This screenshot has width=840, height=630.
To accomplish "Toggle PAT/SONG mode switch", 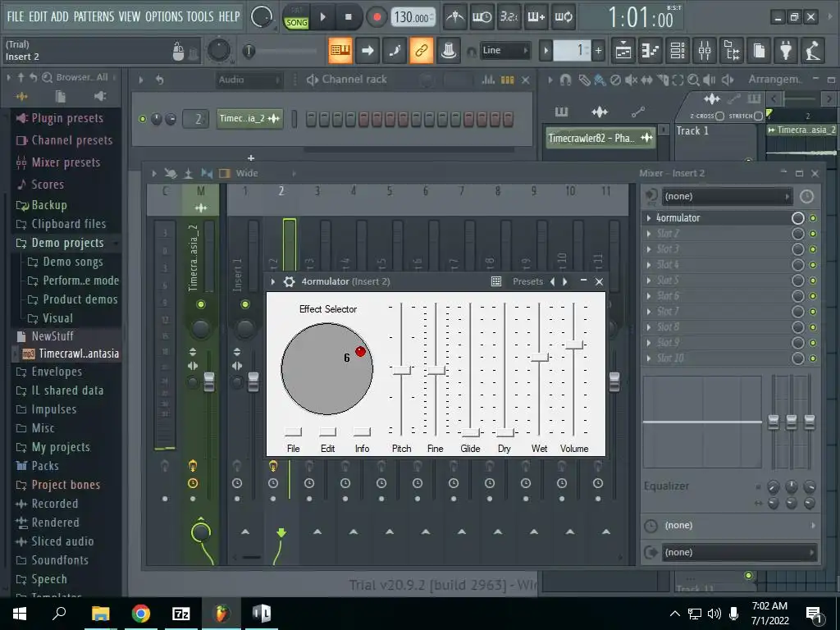I will click(x=296, y=17).
